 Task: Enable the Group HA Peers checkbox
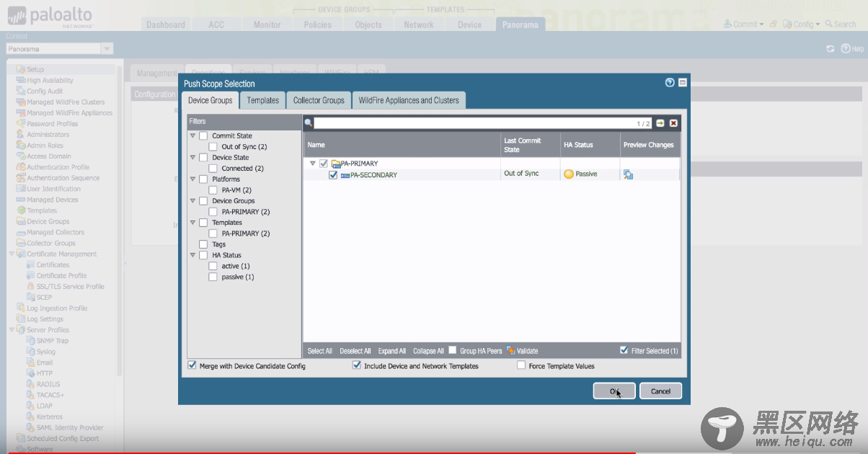tap(453, 350)
